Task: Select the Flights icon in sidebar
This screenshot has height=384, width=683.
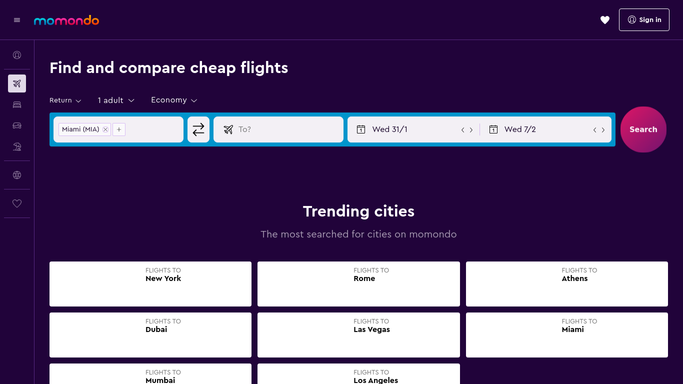Action: pyautogui.click(x=17, y=84)
